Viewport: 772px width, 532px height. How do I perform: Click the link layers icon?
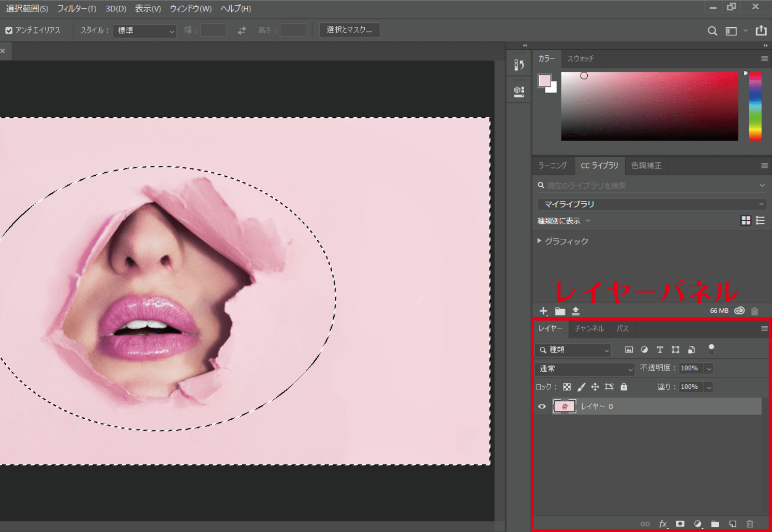(645, 524)
